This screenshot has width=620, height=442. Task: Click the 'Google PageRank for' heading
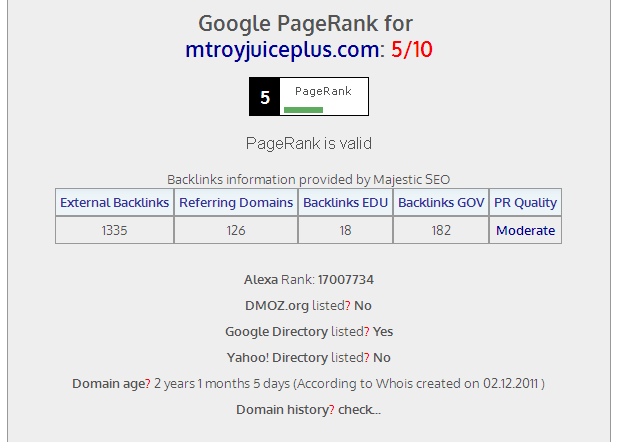(x=305, y=24)
